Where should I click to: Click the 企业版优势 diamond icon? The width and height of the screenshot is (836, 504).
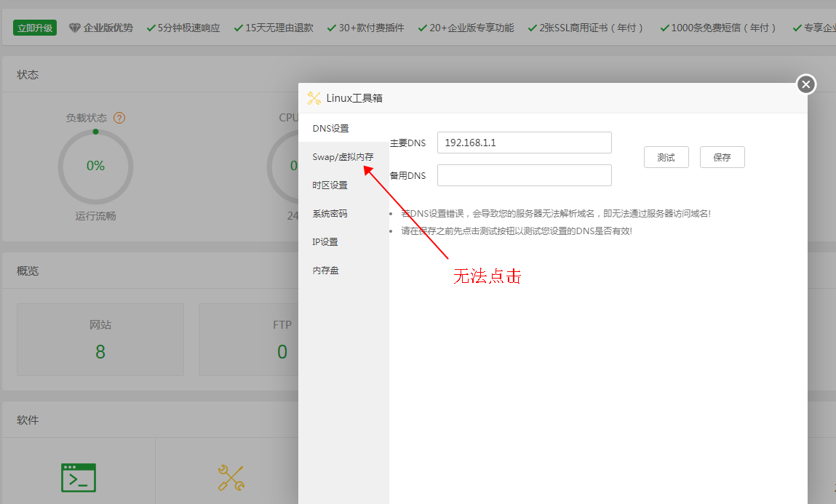click(75, 28)
